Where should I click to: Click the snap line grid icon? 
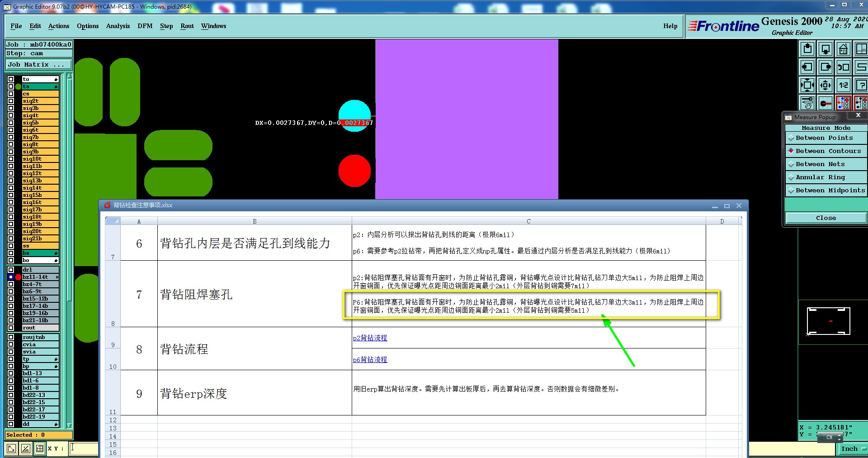826,103
